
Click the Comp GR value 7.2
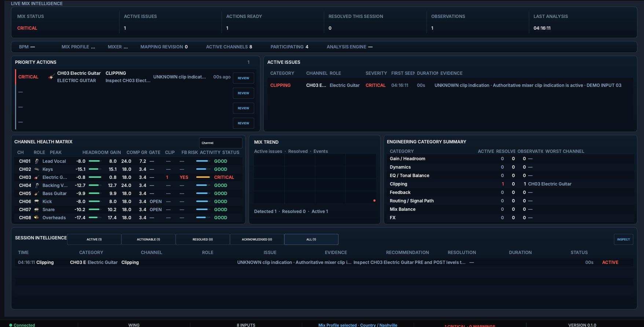(x=143, y=161)
